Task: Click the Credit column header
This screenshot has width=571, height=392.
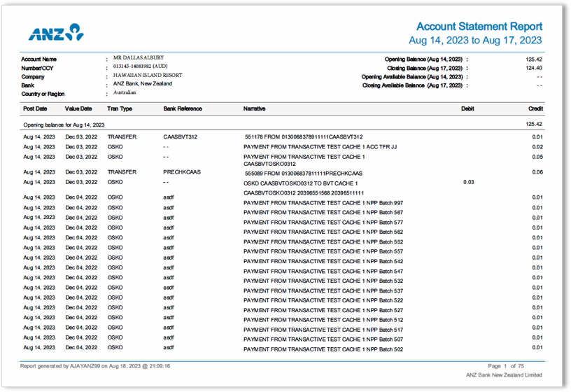Action: (535, 109)
